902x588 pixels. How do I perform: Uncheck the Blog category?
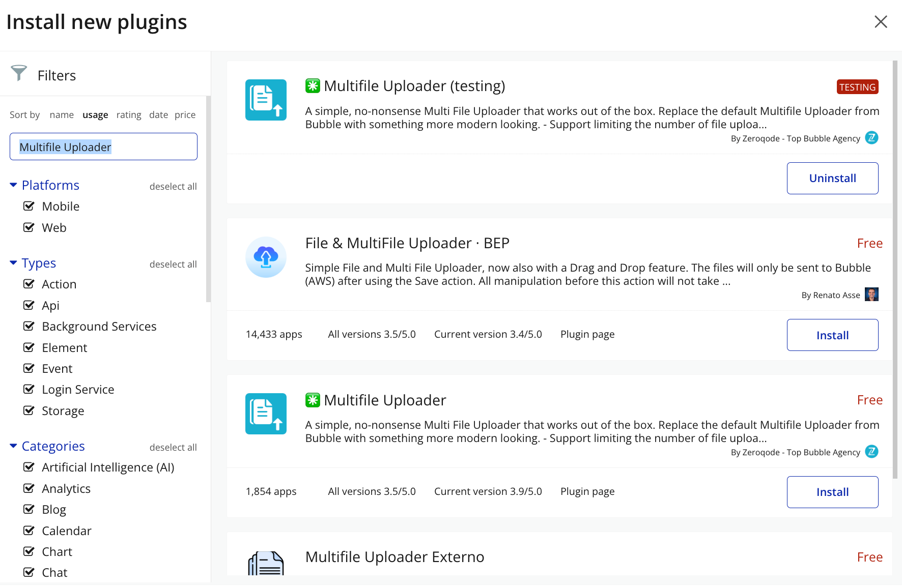pos(29,509)
